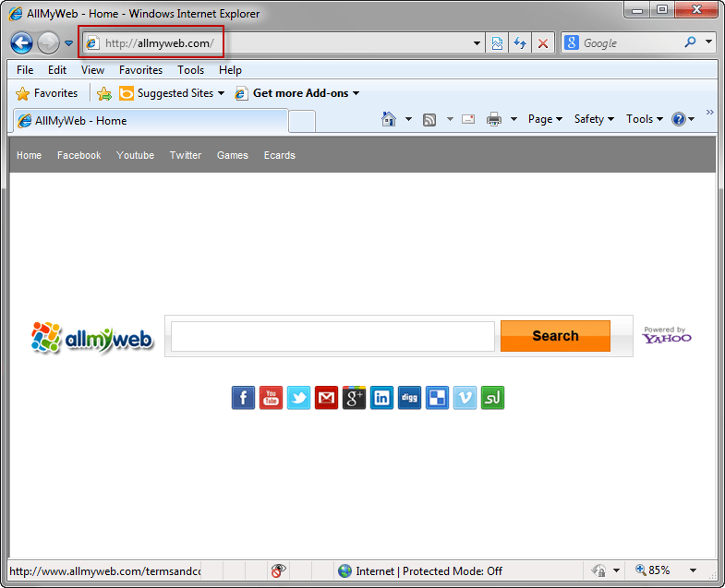Click the Vimeo icon
The image size is (725, 588).
465,398
